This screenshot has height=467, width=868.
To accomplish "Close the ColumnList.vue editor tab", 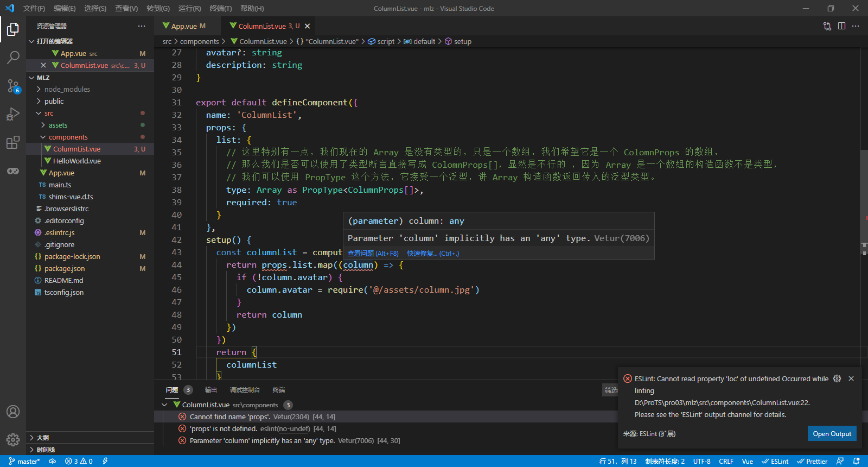I will tap(308, 26).
